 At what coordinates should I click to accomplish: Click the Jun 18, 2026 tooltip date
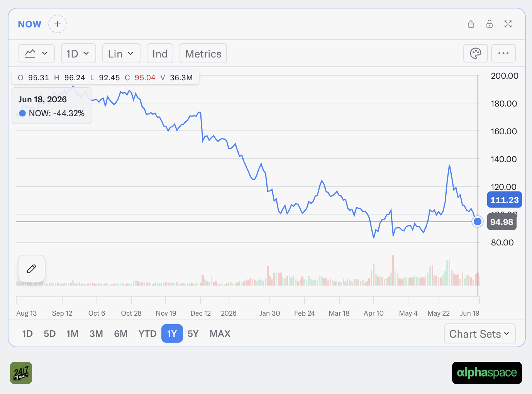click(42, 100)
